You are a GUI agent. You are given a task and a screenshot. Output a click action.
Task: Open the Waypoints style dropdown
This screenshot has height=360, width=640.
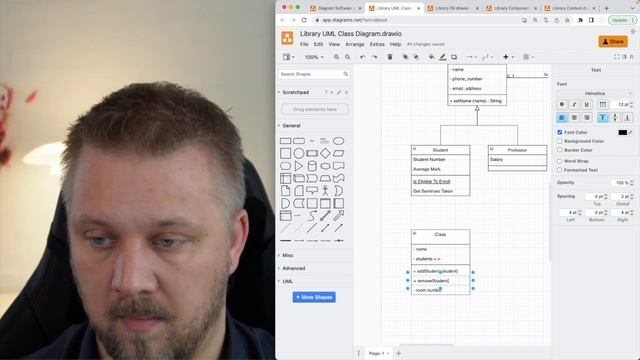(487, 57)
